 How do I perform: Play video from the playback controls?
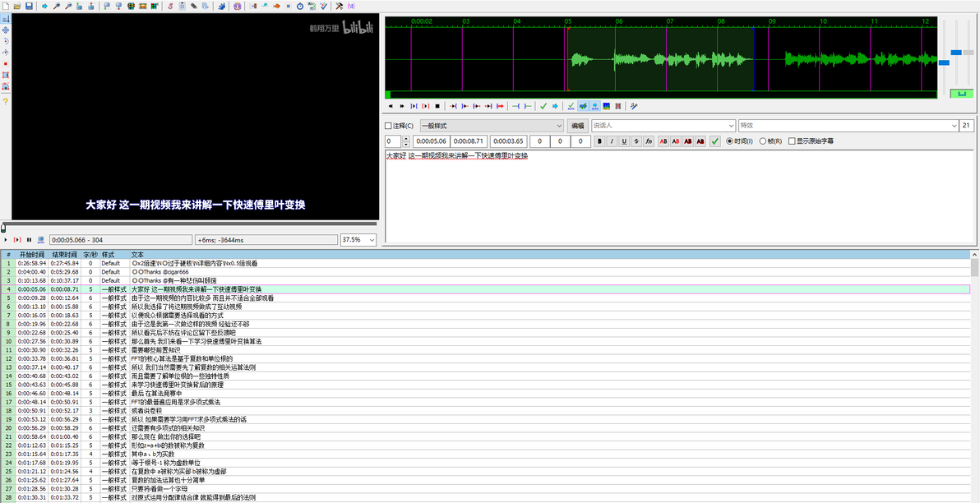pyautogui.click(x=6, y=240)
